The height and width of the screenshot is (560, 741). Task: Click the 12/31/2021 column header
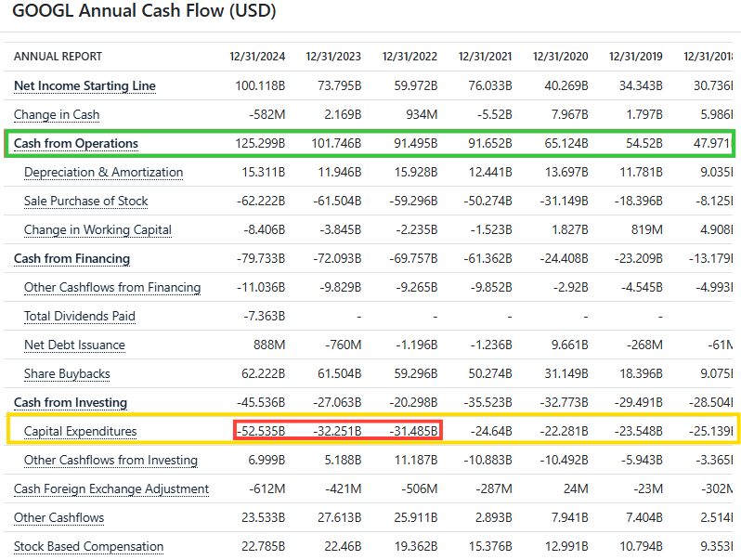click(x=486, y=57)
